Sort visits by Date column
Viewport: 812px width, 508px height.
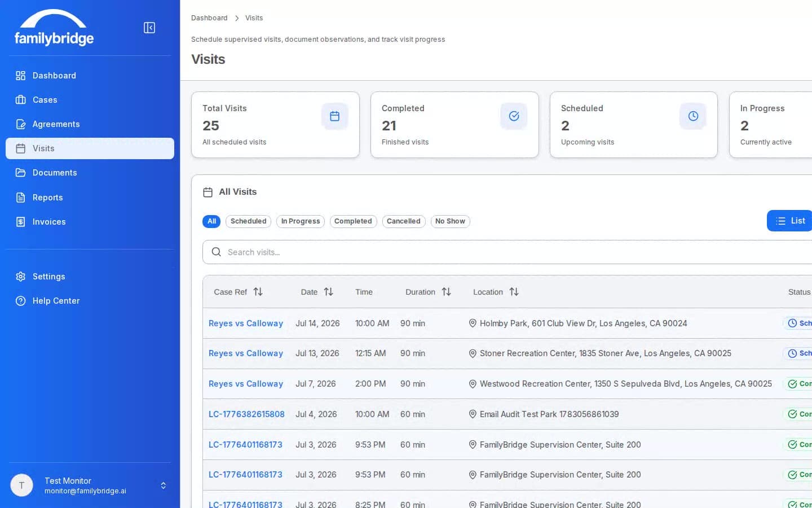pos(317,292)
